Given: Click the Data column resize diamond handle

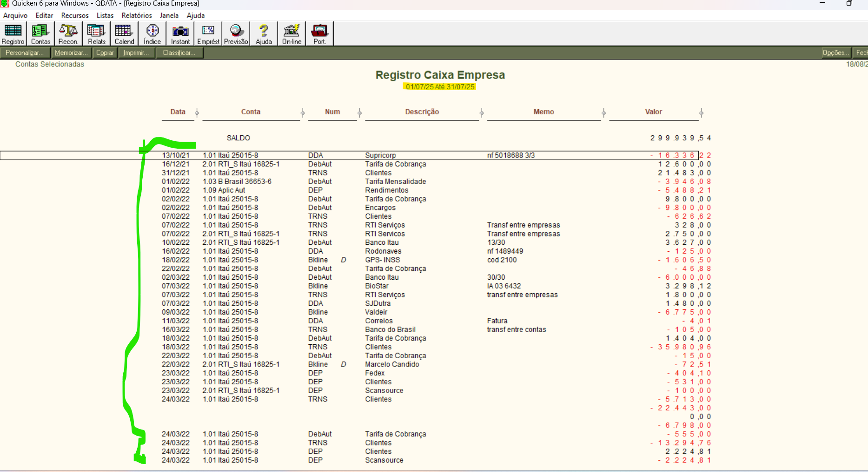Looking at the screenshot, I should 197,113.
